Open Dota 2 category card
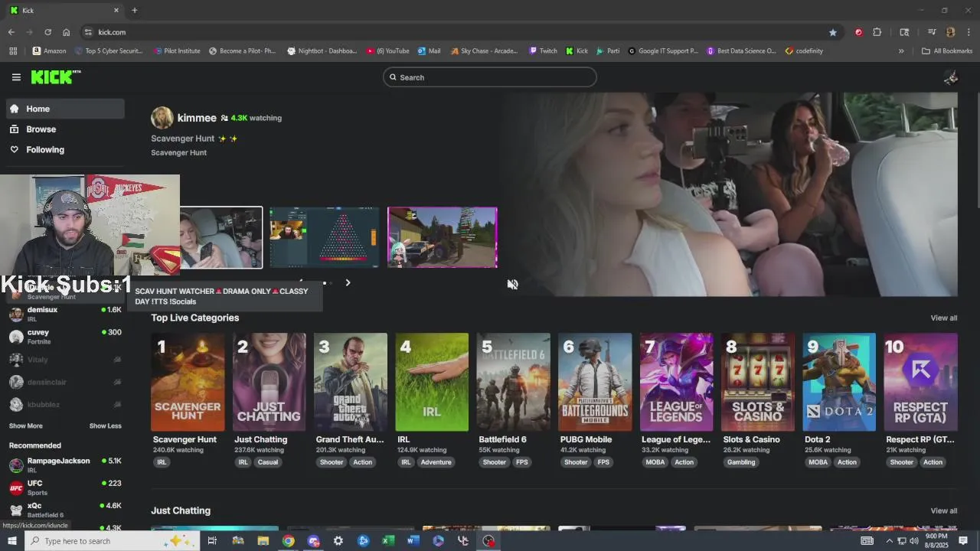980x551 pixels. [839, 382]
